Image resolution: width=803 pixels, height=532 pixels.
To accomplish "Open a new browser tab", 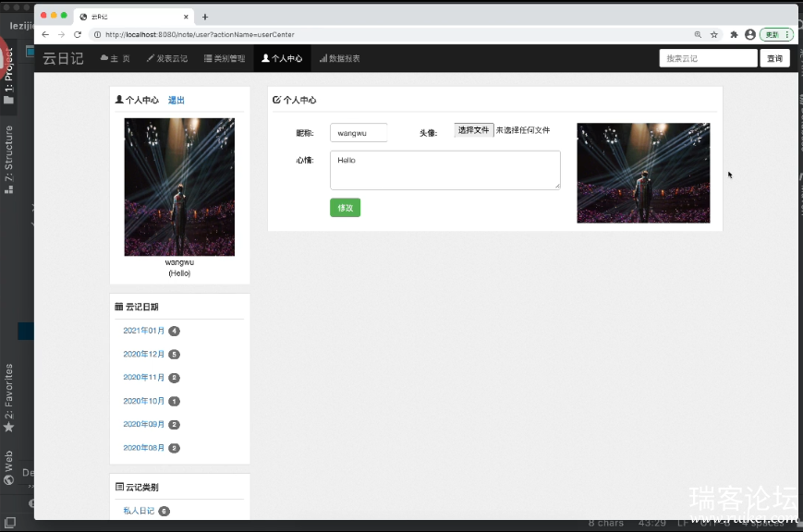I will pyautogui.click(x=205, y=17).
